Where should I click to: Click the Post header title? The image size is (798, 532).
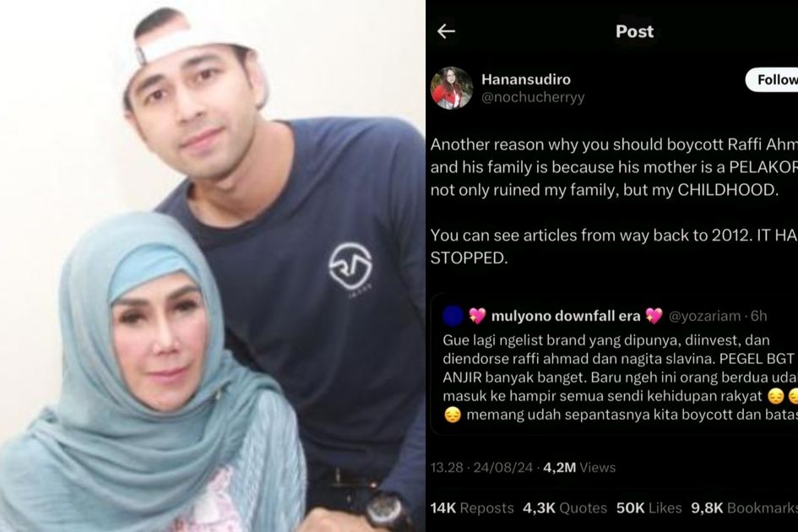pos(634,31)
